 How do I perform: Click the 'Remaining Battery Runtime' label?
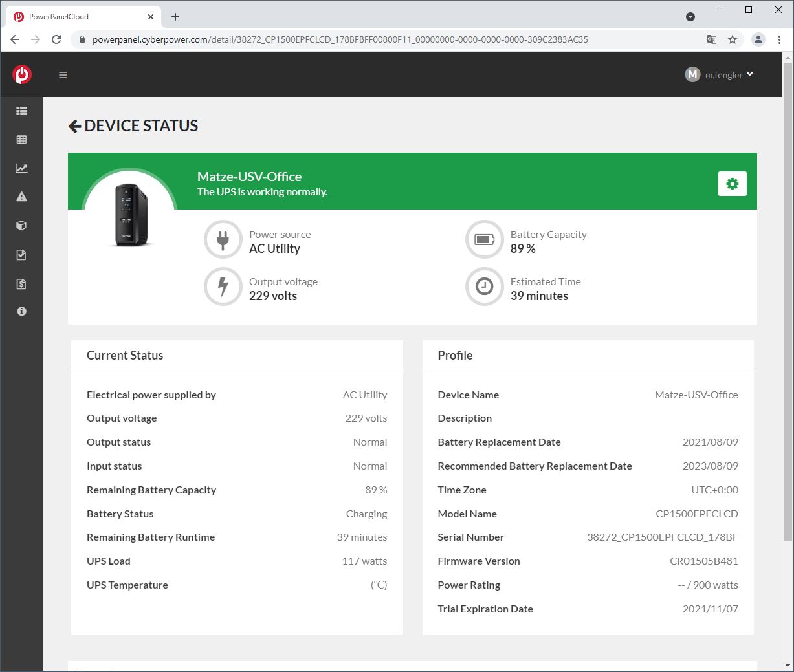click(151, 537)
